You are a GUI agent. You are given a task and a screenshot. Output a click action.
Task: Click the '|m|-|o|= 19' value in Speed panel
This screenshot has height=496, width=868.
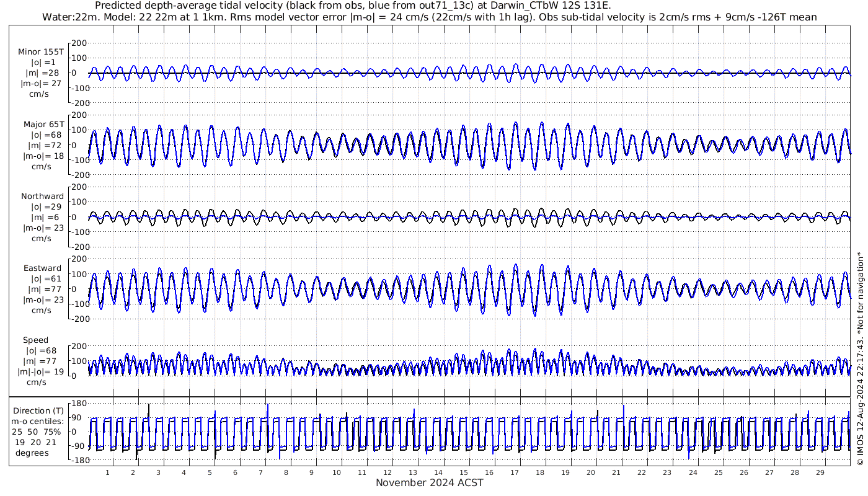pos(41,372)
